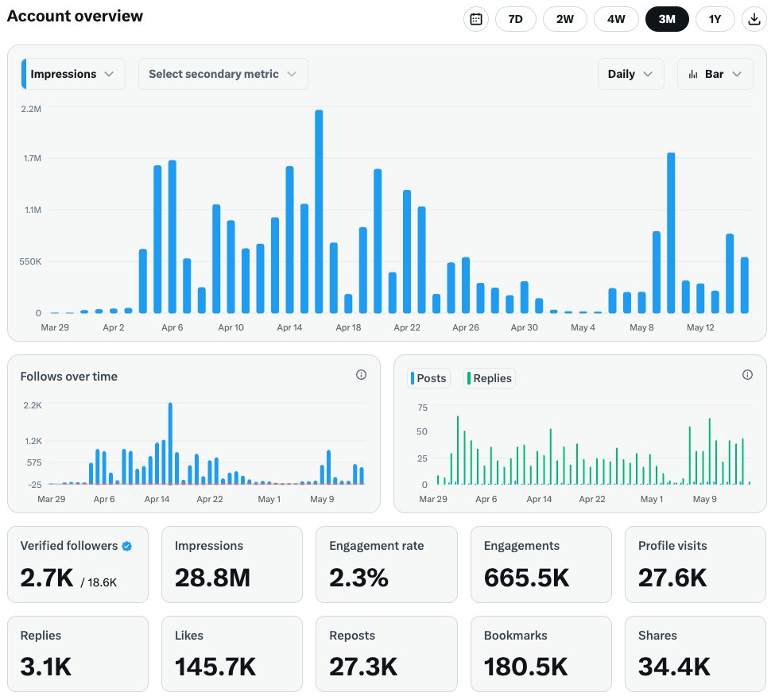Toggle the Replies legend series
Viewport: 775px width, 700px height.
coord(490,378)
